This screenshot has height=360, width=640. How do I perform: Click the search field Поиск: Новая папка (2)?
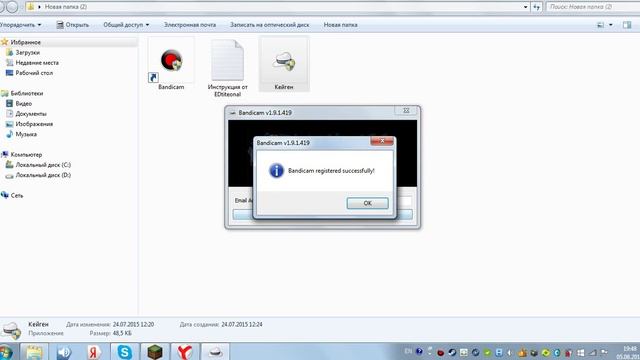tap(593, 7)
